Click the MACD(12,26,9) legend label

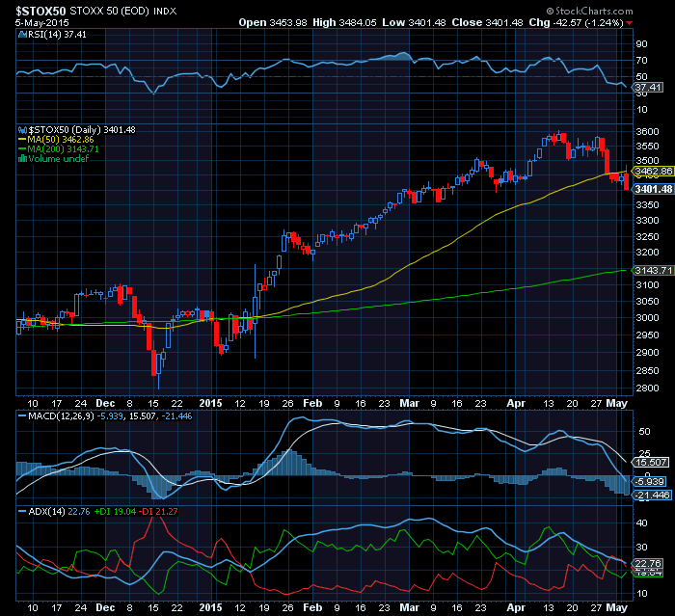click(x=61, y=416)
